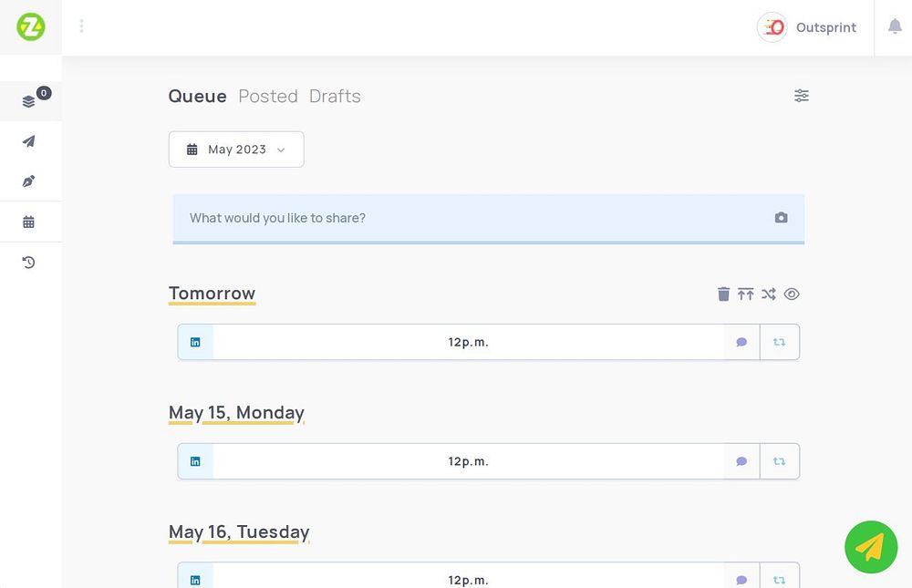Open the queue stack icon in sidebar
912x588 pixels.
tap(29, 101)
